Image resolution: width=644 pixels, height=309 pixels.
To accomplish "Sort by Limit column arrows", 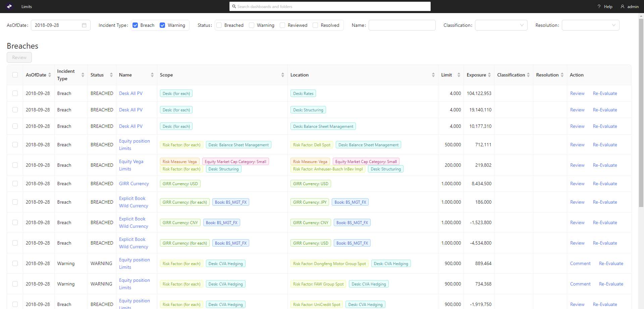I will tap(459, 75).
